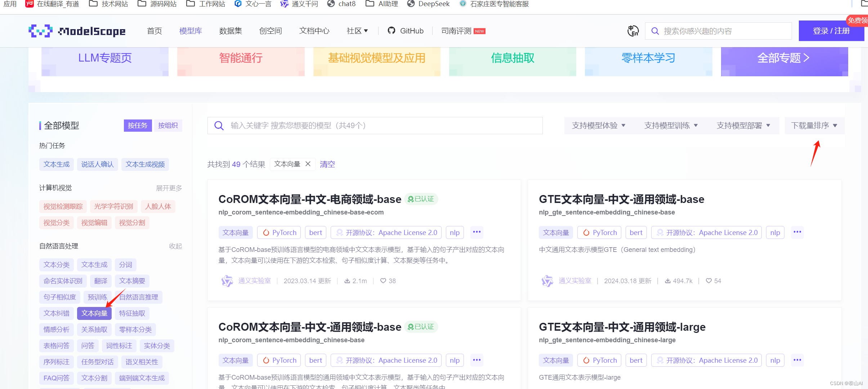Switch language with the EN globe icon
The height and width of the screenshot is (389, 868).
pyautogui.click(x=633, y=31)
